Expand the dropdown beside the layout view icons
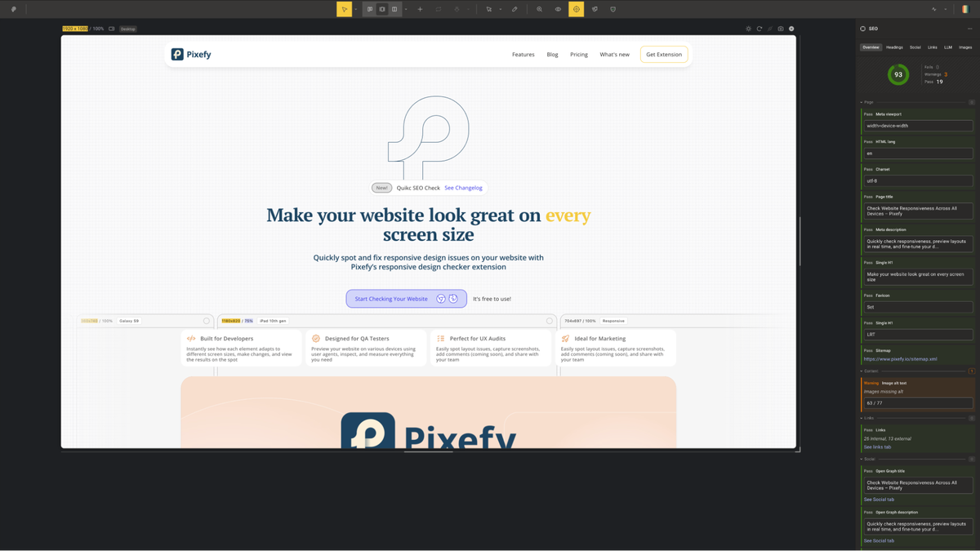The width and height of the screenshot is (980, 551). tap(405, 9)
